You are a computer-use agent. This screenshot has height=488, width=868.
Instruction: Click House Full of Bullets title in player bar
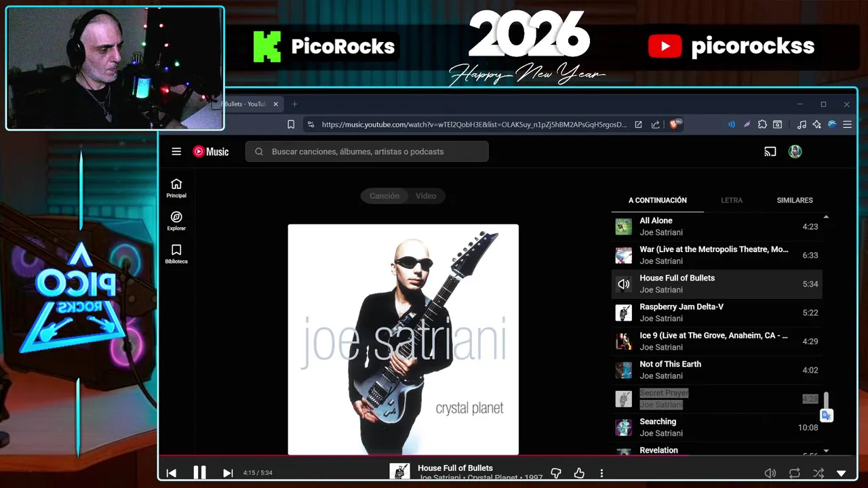455,468
